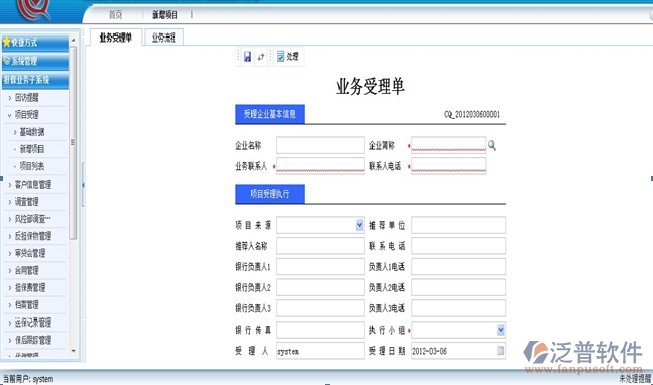The image size is (653, 385).
Task: Click the sidebar vertical scrollbar
Action: (73, 142)
